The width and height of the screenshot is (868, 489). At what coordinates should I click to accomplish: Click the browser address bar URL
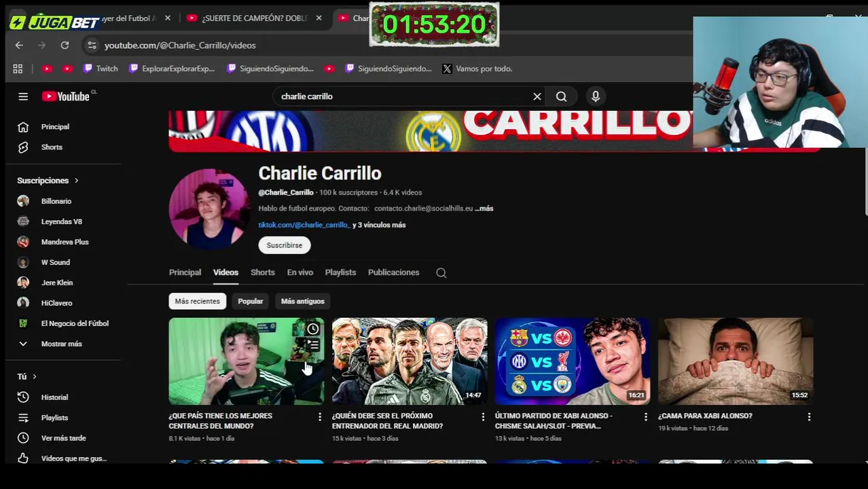pyautogui.click(x=180, y=46)
